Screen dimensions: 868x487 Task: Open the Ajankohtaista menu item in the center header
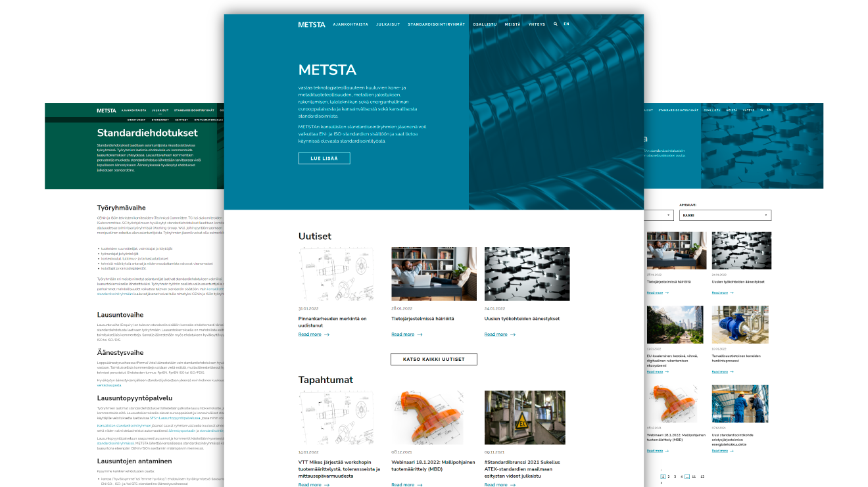pyautogui.click(x=349, y=24)
